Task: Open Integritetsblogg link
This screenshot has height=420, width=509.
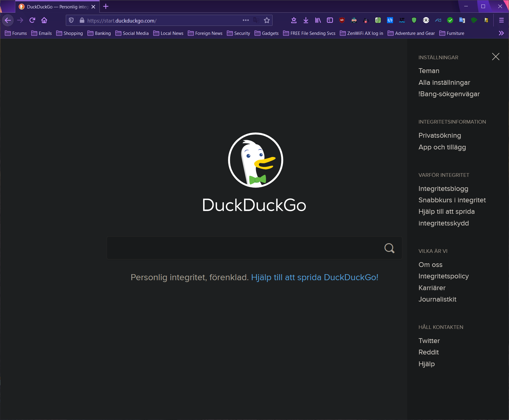Action: click(x=443, y=189)
